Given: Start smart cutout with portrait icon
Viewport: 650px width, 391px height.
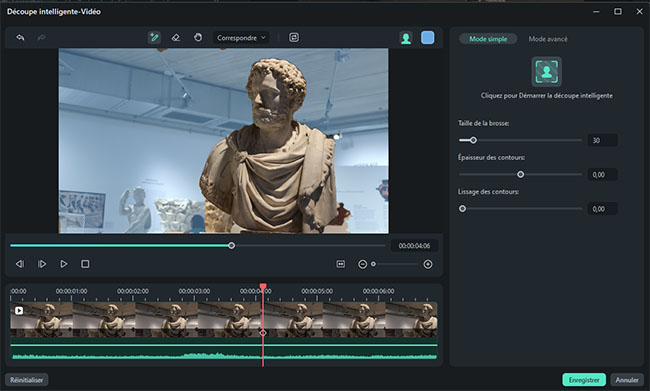Looking at the screenshot, I should [x=546, y=72].
